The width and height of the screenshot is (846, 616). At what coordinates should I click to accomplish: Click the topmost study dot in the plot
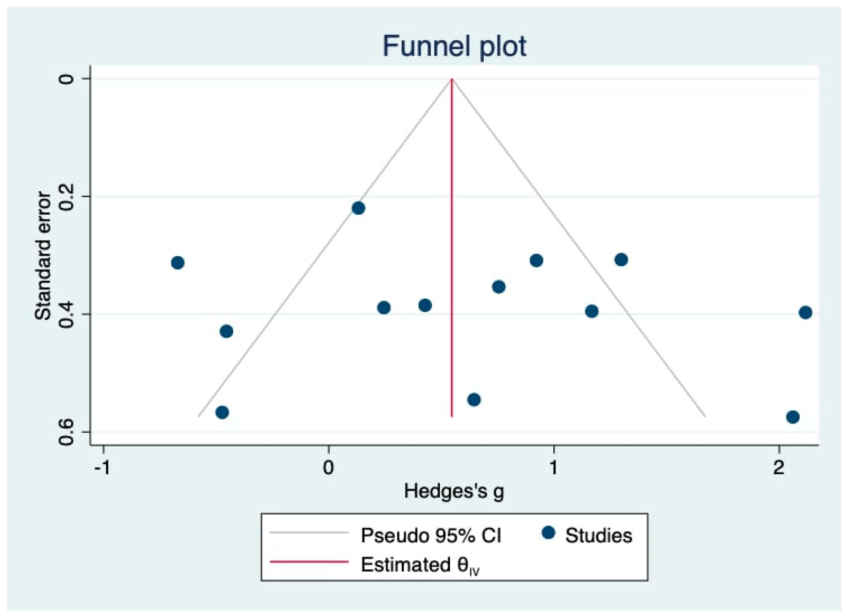(358, 208)
